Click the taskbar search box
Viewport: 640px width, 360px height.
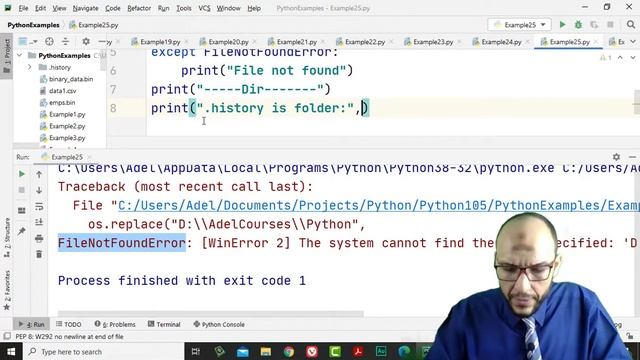coord(103,351)
